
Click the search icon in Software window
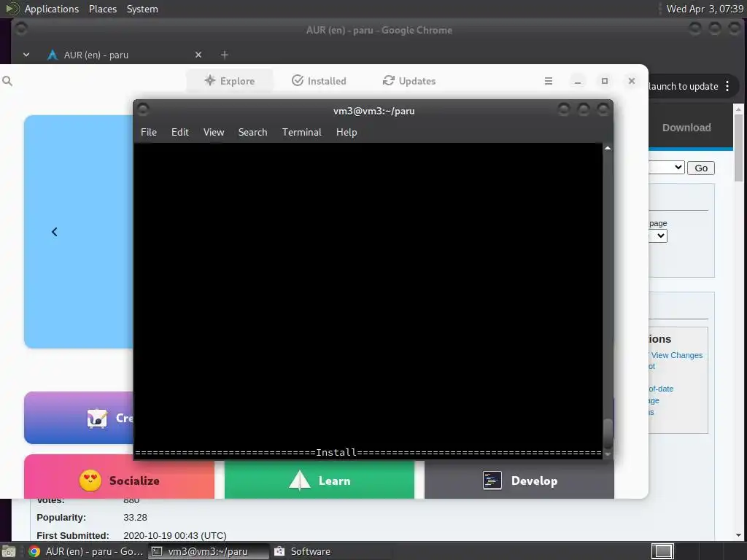tap(7, 81)
